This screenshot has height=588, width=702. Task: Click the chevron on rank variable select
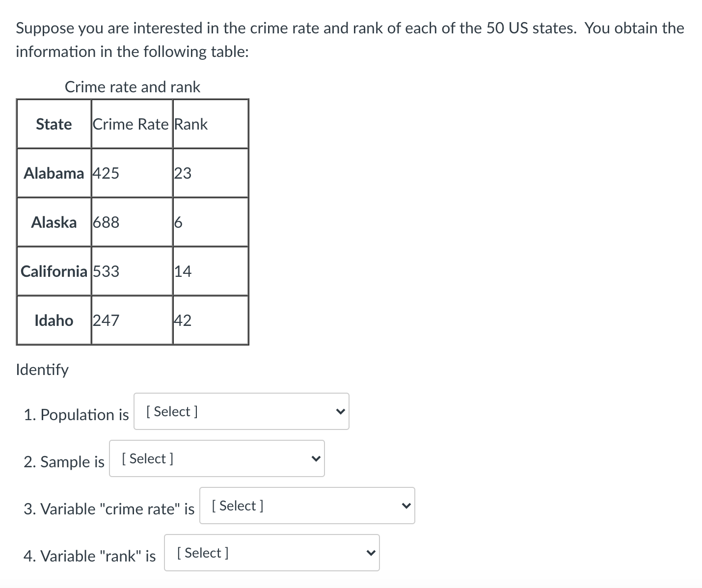coord(371,553)
